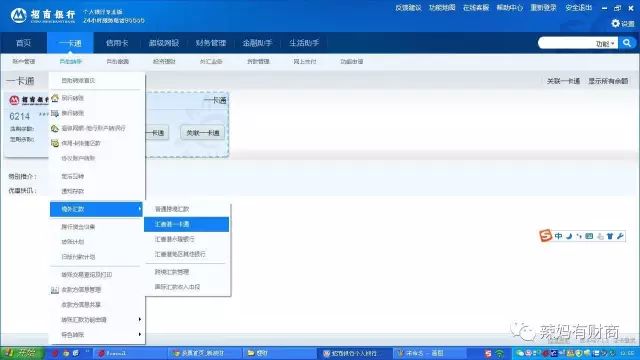The image size is (640, 360).
Task: Switch to the 首页 main tab
Action: coord(23,43)
